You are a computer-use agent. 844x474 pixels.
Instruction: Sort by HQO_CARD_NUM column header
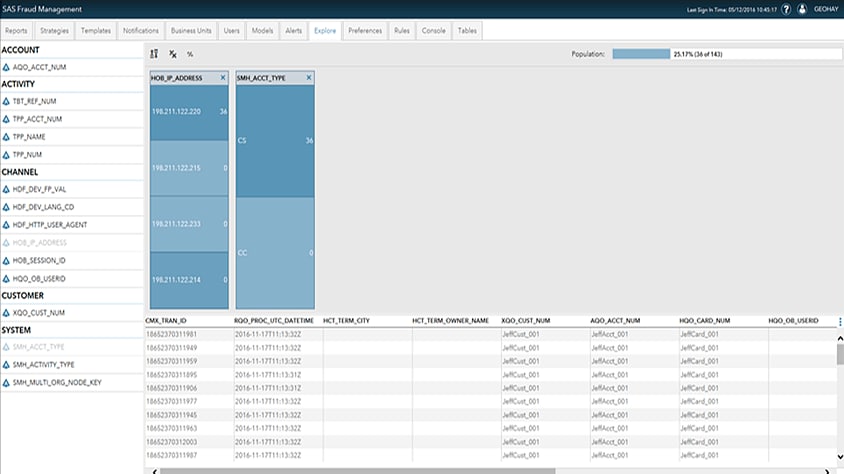[705, 321]
